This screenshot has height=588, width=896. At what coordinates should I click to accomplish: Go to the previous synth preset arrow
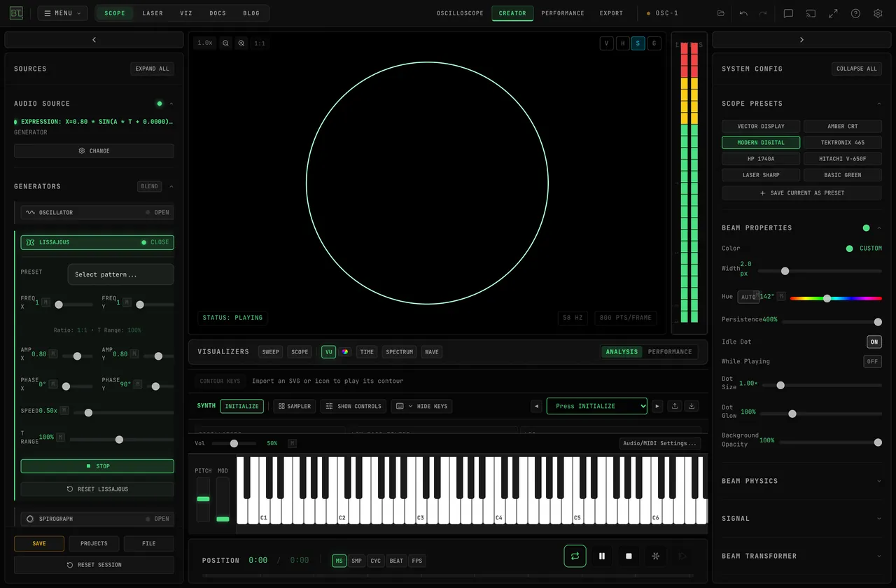point(536,406)
